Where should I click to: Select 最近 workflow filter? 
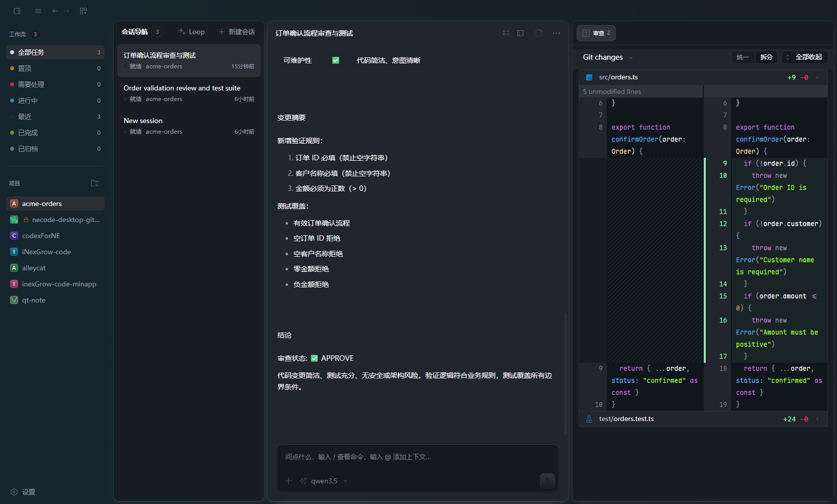pyautogui.click(x=55, y=117)
